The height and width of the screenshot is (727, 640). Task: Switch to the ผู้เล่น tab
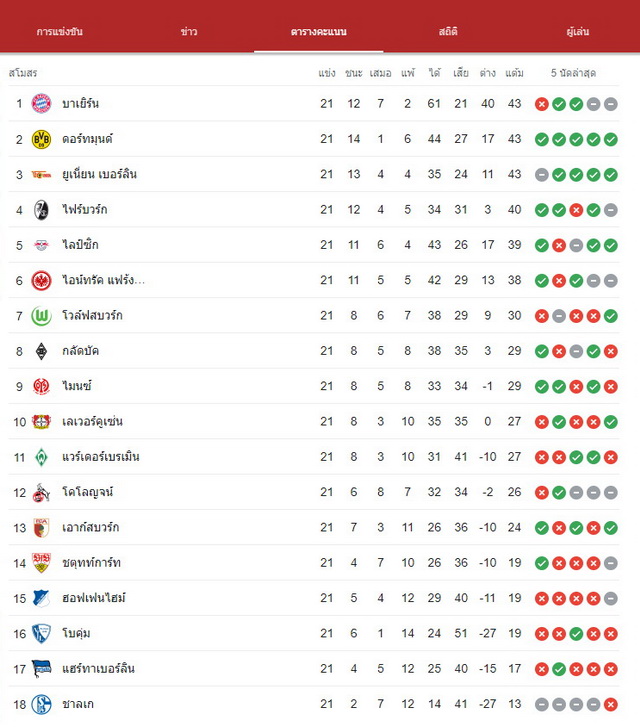click(x=578, y=32)
